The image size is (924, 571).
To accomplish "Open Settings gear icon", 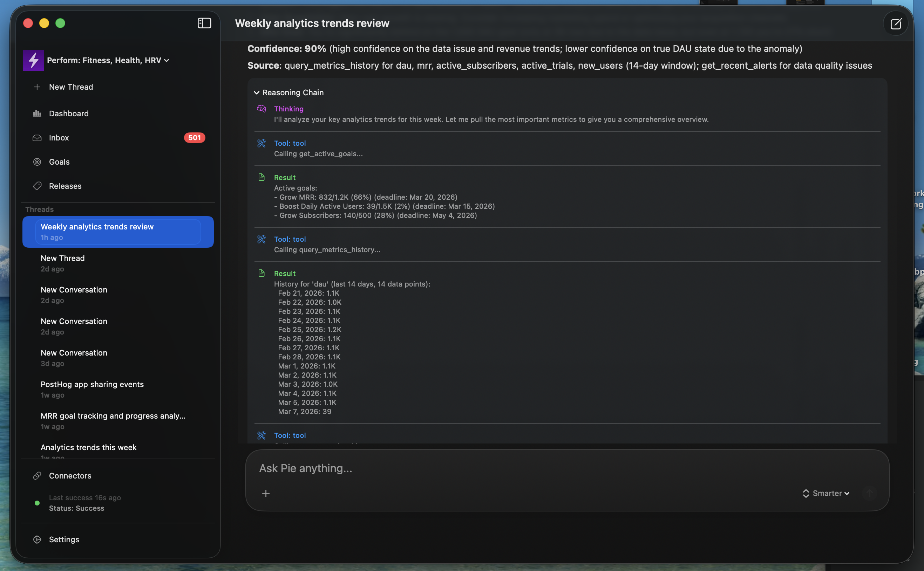I will point(37,540).
